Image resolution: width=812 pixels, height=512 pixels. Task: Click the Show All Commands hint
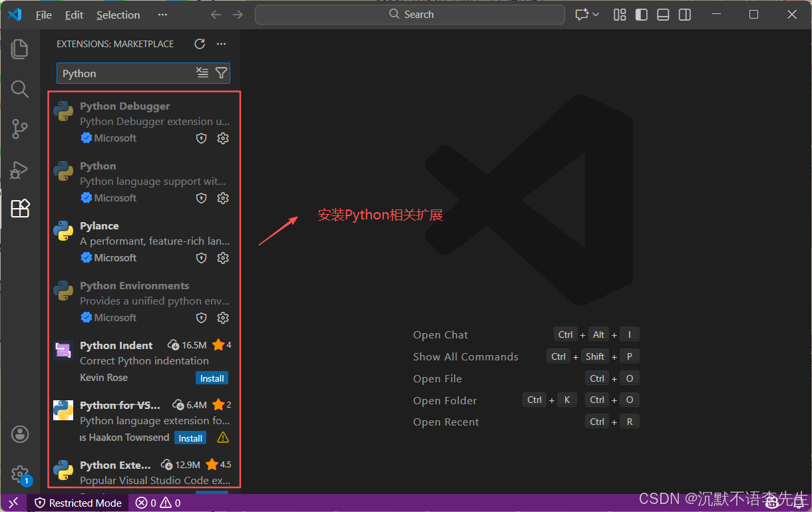pos(465,357)
